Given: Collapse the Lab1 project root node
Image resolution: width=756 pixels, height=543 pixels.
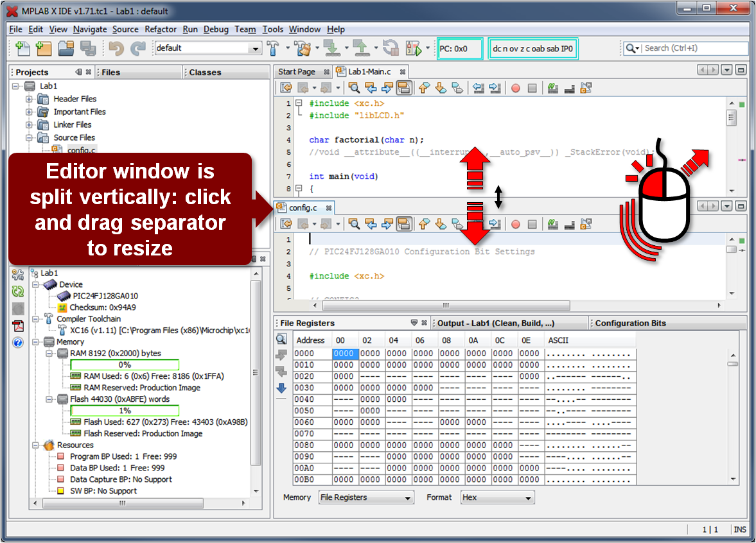Looking at the screenshot, I should point(16,86).
